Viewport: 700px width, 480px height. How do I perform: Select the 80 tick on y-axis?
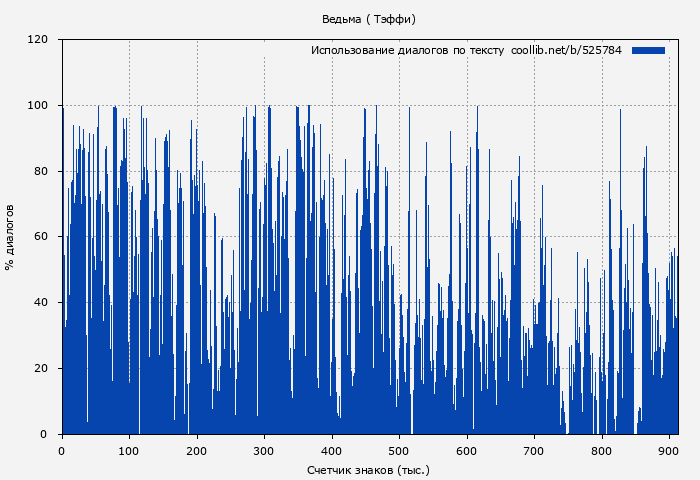(41, 171)
